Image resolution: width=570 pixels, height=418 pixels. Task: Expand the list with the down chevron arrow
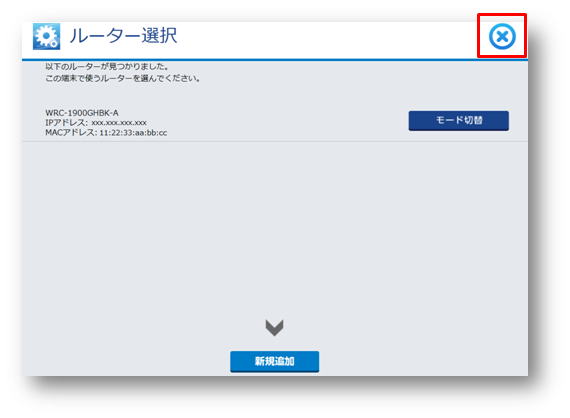(x=274, y=328)
